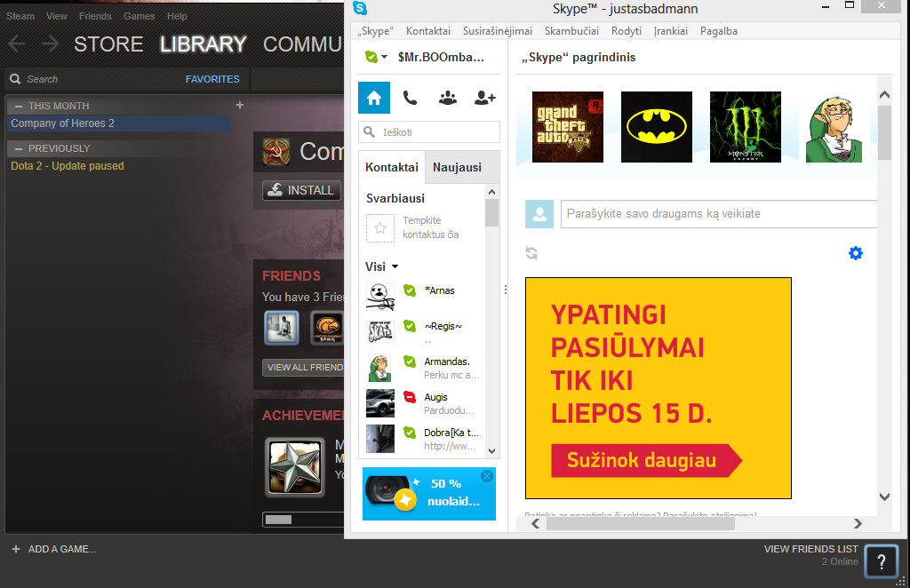Open Skype home settings gear icon
Viewport: 910px width, 588px height.
(x=856, y=253)
